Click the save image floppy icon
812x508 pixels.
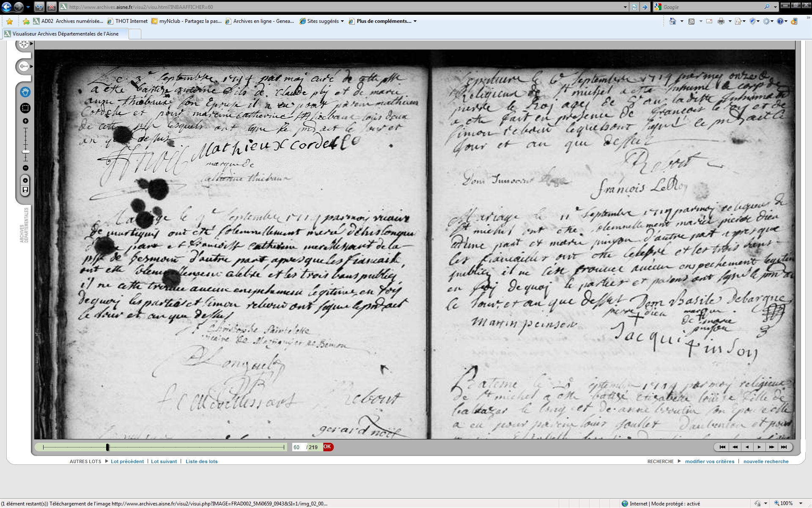(25, 190)
